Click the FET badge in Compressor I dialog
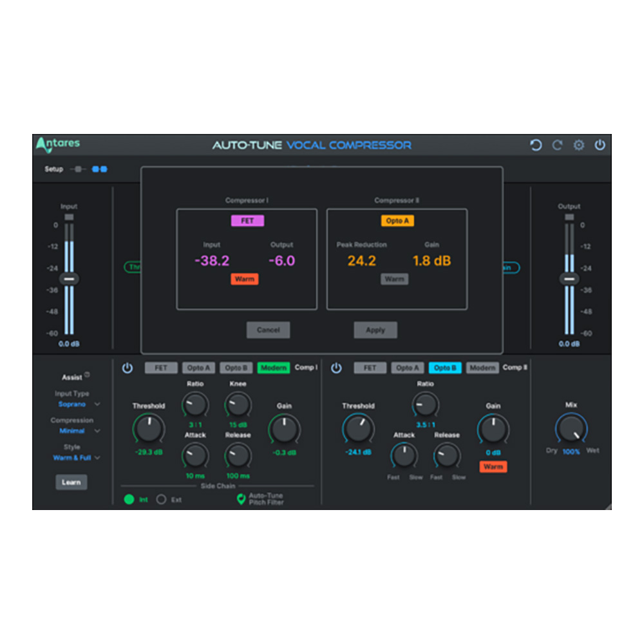The height and width of the screenshot is (644, 644). coord(247,220)
